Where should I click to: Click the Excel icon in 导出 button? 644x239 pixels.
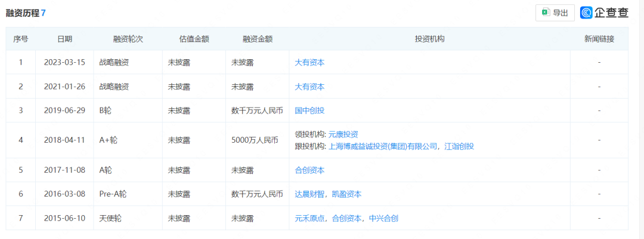(545, 13)
